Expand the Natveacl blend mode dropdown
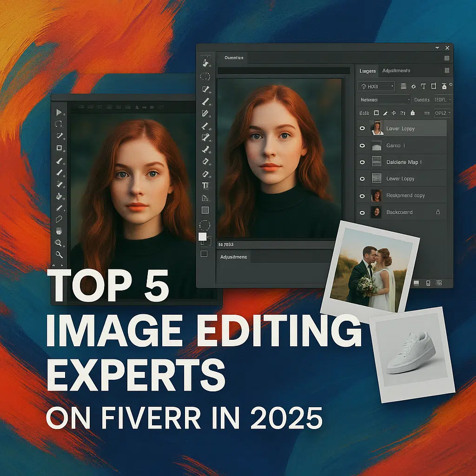 tap(385, 99)
